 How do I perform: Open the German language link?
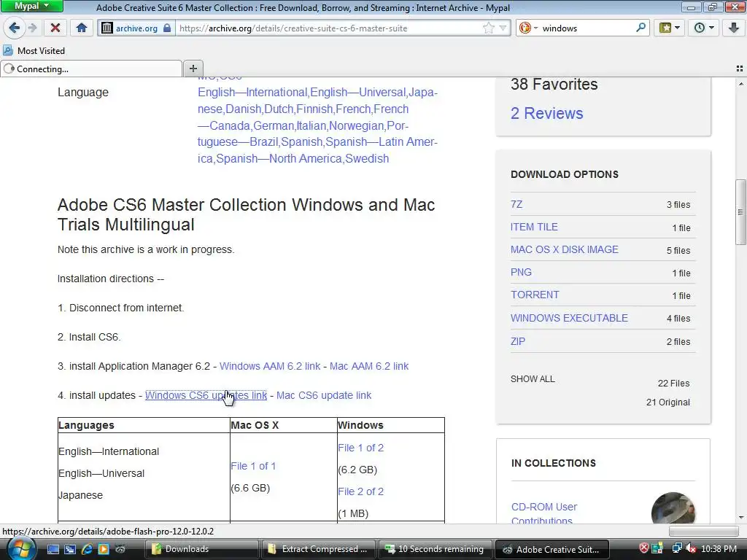274,125
